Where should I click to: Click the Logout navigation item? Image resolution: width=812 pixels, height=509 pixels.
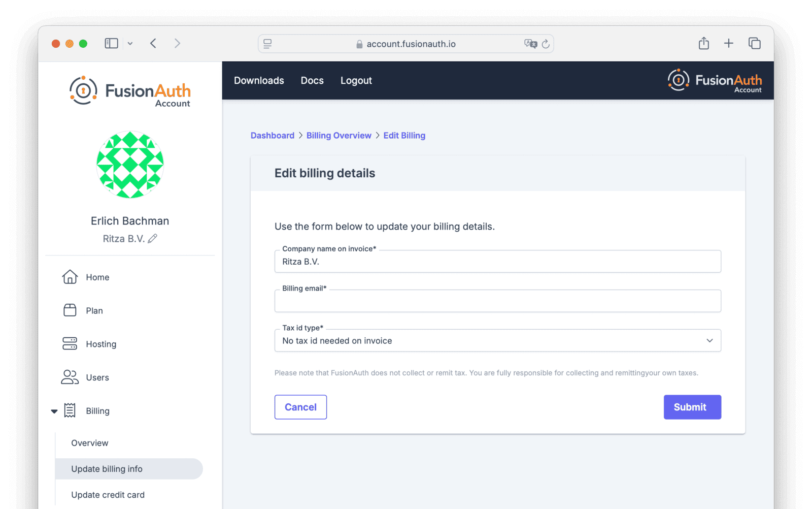tap(356, 80)
